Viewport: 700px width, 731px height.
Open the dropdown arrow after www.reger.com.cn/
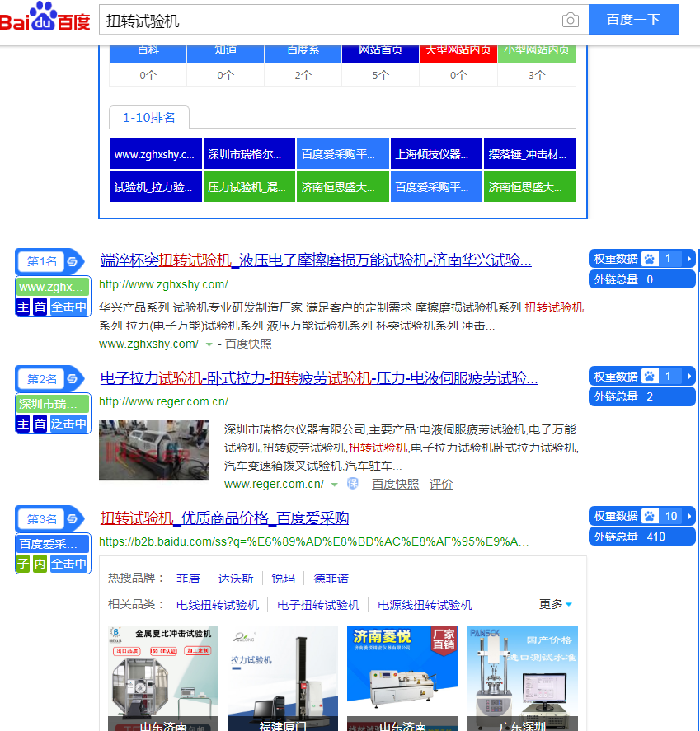click(335, 485)
